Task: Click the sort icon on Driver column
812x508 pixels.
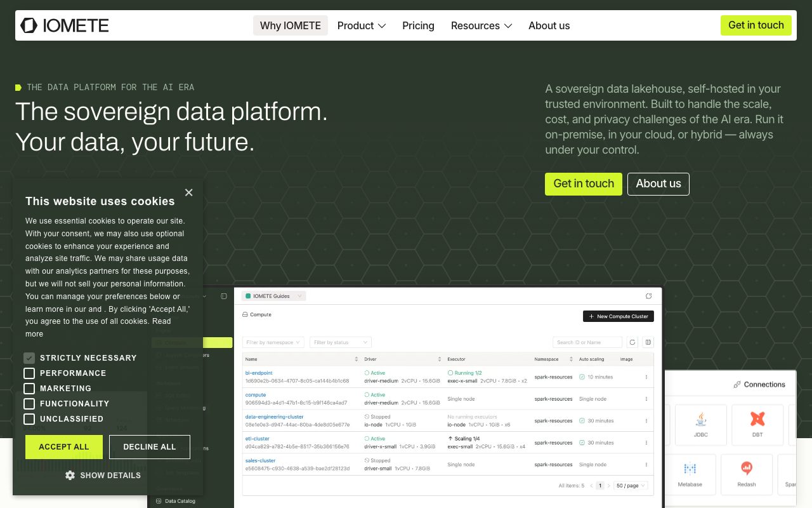Action: pyautogui.click(x=439, y=359)
